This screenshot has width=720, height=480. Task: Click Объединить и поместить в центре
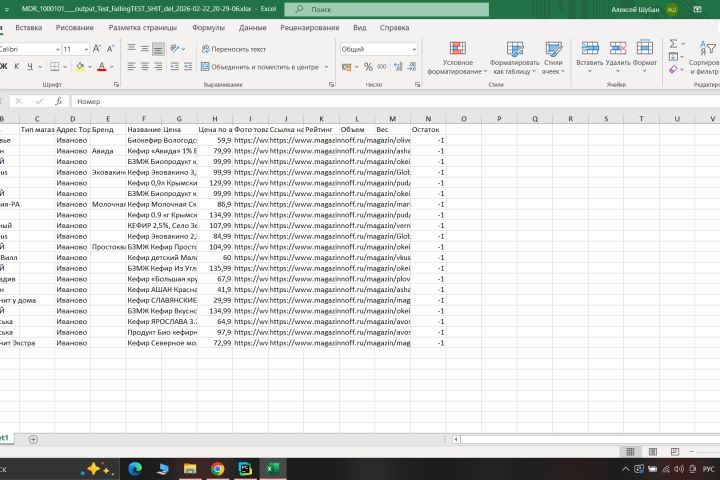(260, 67)
